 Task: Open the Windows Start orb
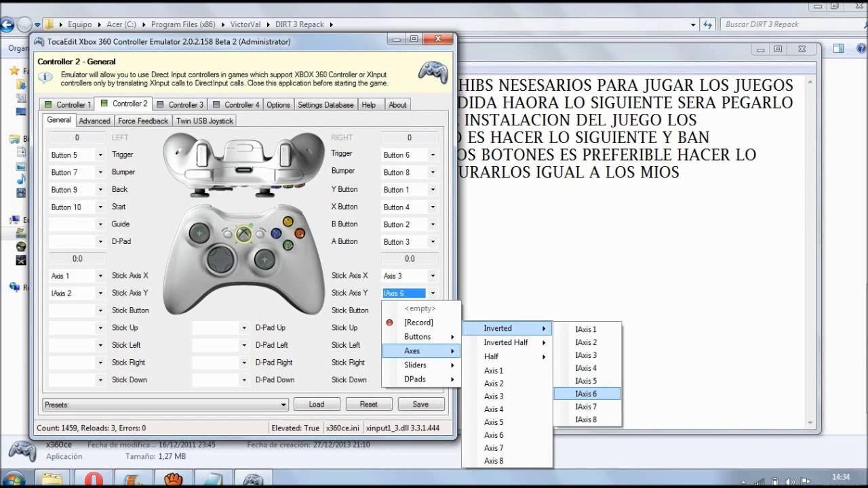[x=14, y=479]
